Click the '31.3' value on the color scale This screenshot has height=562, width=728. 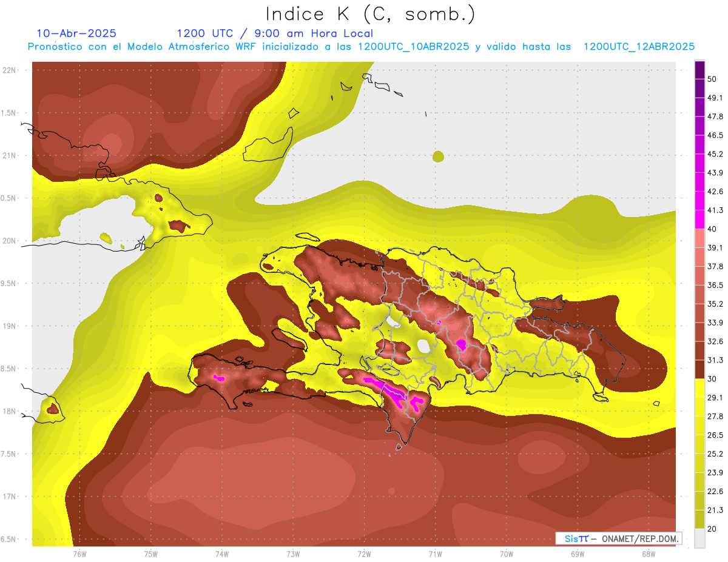pyautogui.click(x=715, y=360)
